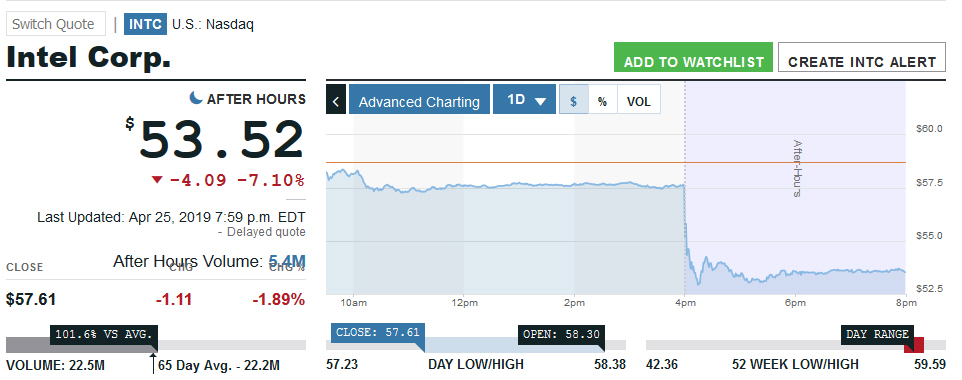
Task: Switch chart to dollar view
Action: click(574, 101)
